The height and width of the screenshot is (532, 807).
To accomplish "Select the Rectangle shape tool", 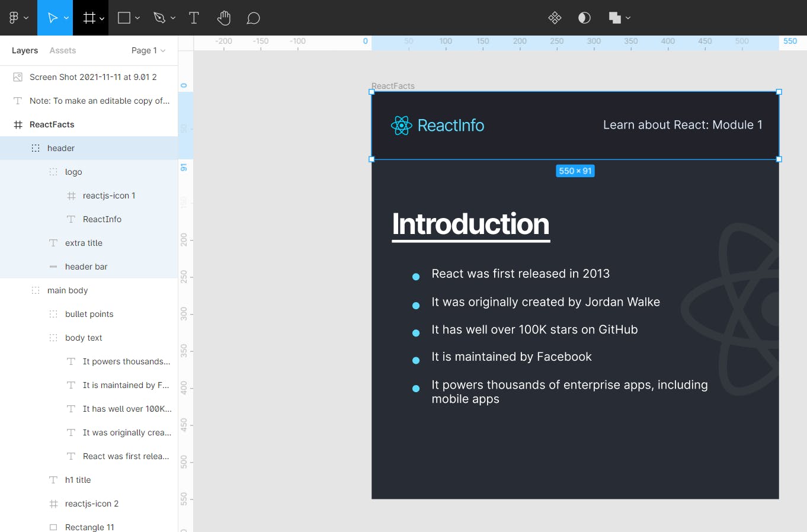I will point(124,18).
